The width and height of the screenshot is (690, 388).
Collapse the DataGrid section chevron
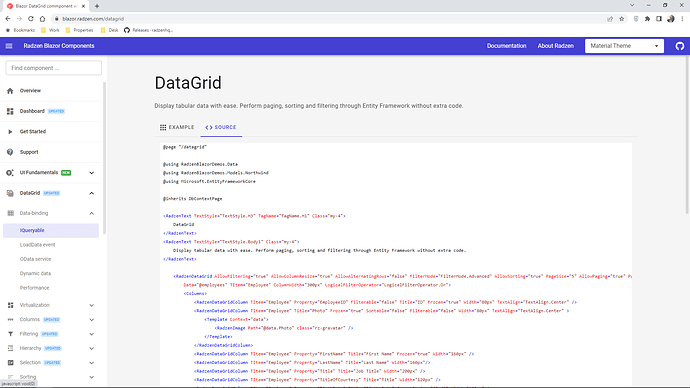pyautogui.click(x=92, y=193)
